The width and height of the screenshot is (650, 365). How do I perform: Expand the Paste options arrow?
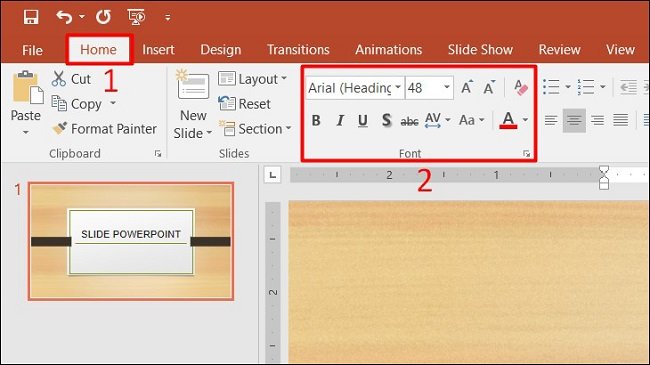coord(26,132)
